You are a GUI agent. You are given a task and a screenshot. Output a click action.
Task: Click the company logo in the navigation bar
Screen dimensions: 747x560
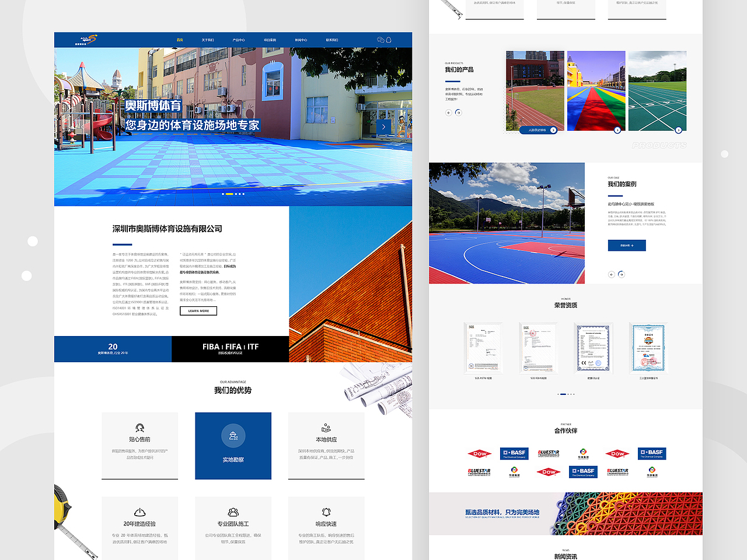[85, 40]
